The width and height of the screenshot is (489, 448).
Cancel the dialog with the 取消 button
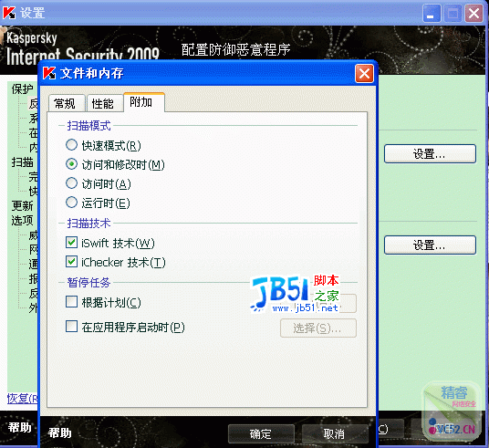tap(335, 433)
